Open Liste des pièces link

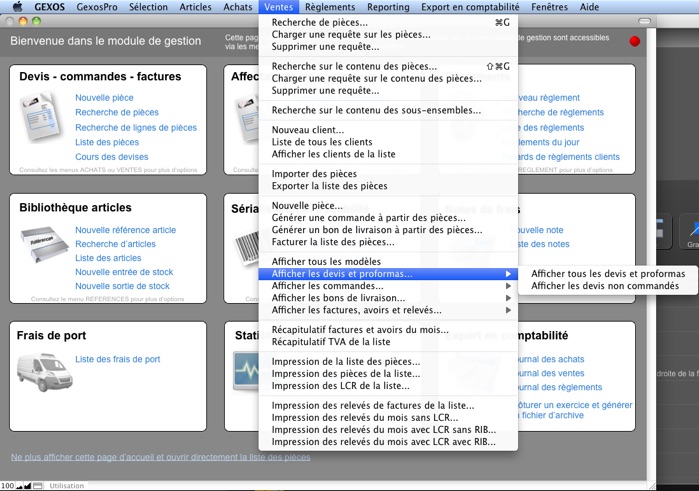click(x=107, y=142)
